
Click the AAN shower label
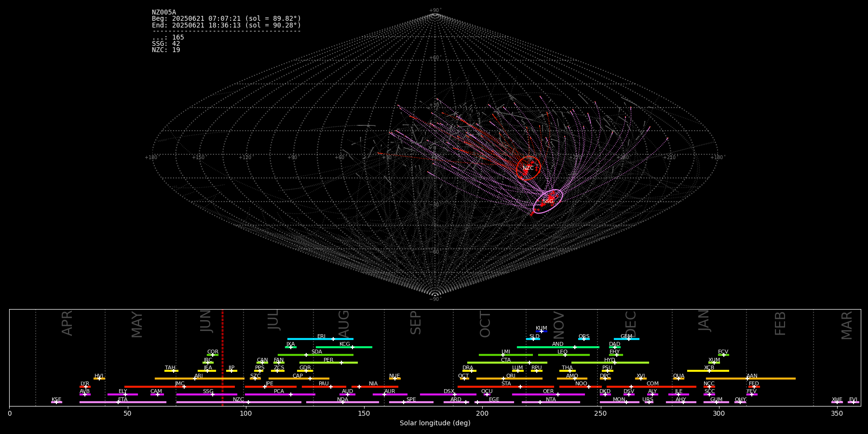tap(752, 376)
